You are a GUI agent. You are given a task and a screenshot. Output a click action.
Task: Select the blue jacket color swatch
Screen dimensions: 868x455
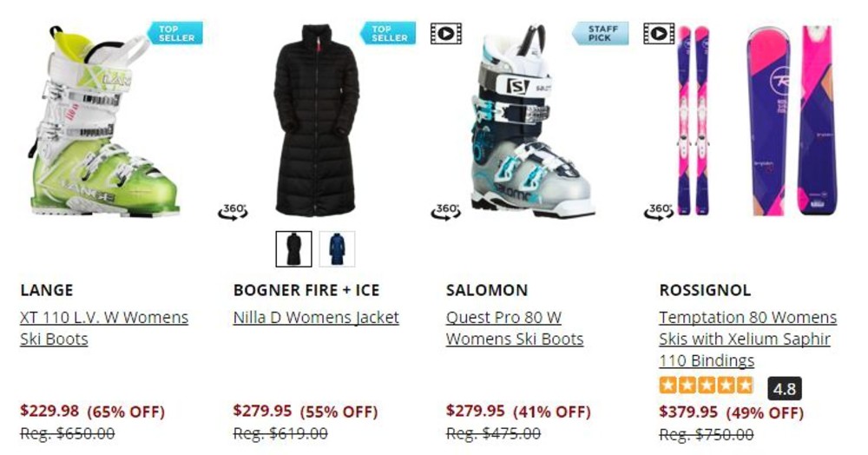[x=337, y=249]
